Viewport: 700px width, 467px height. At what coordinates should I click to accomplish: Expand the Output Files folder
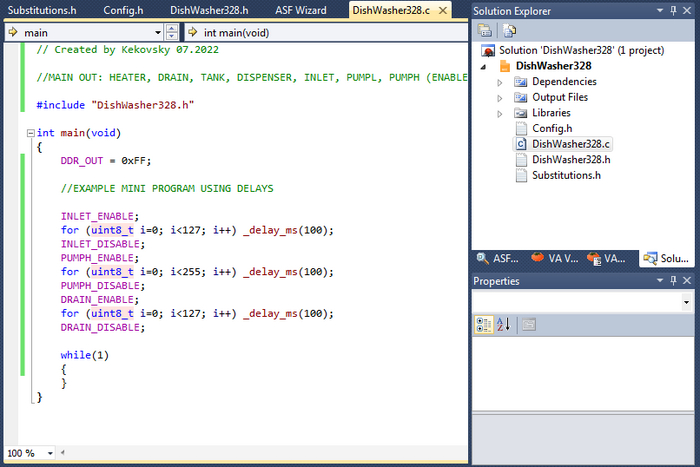click(500, 98)
